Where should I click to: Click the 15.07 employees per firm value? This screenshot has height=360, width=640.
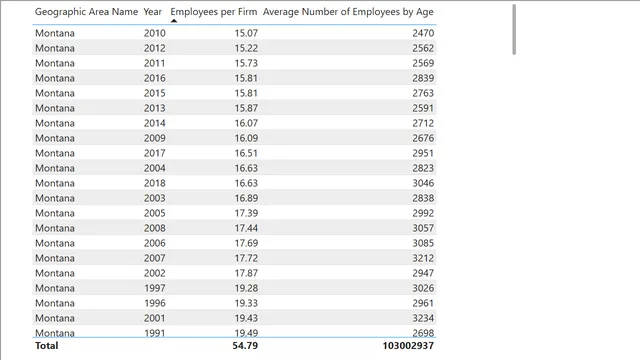(x=246, y=33)
